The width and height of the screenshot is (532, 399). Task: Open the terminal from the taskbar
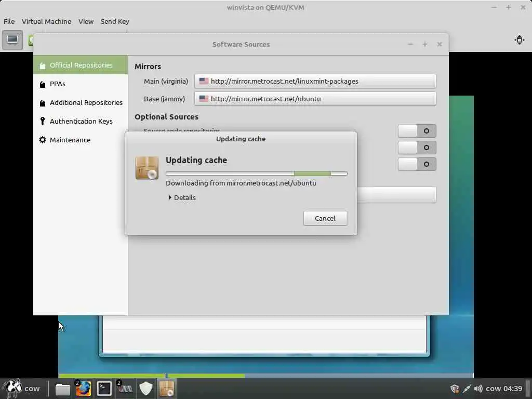click(104, 389)
